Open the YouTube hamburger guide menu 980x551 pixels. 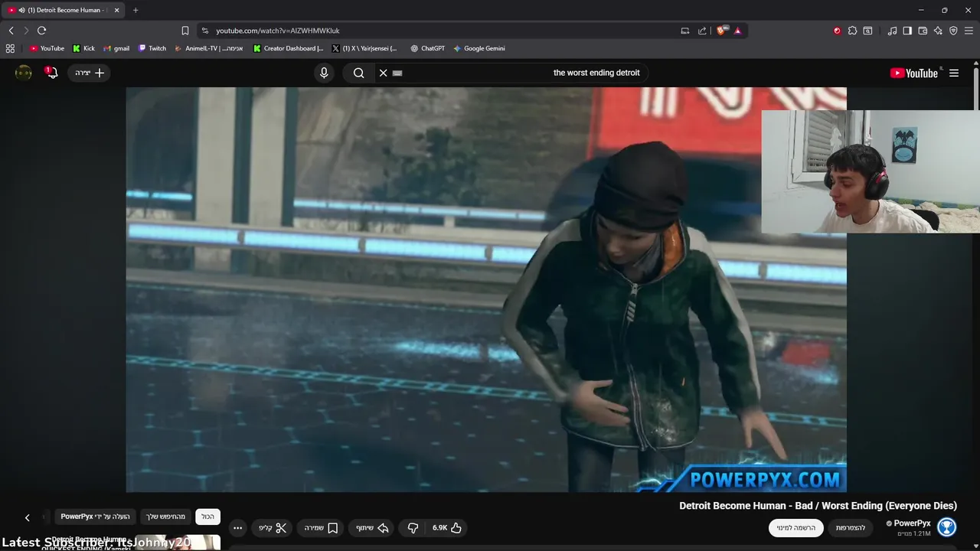[x=954, y=73]
